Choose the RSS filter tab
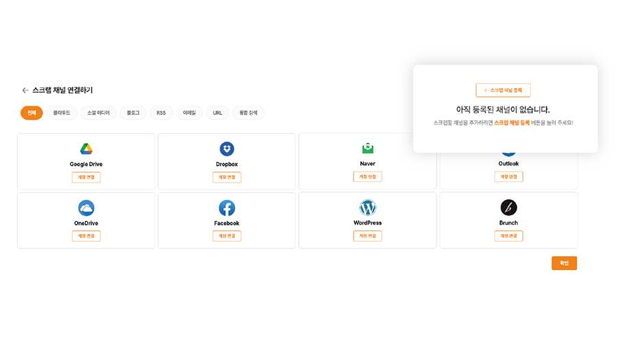618x364 pixels. pos(161,113)
